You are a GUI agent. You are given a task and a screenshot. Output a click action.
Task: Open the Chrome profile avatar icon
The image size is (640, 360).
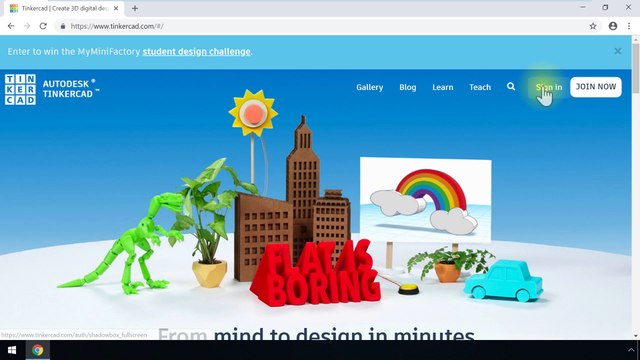613,26
